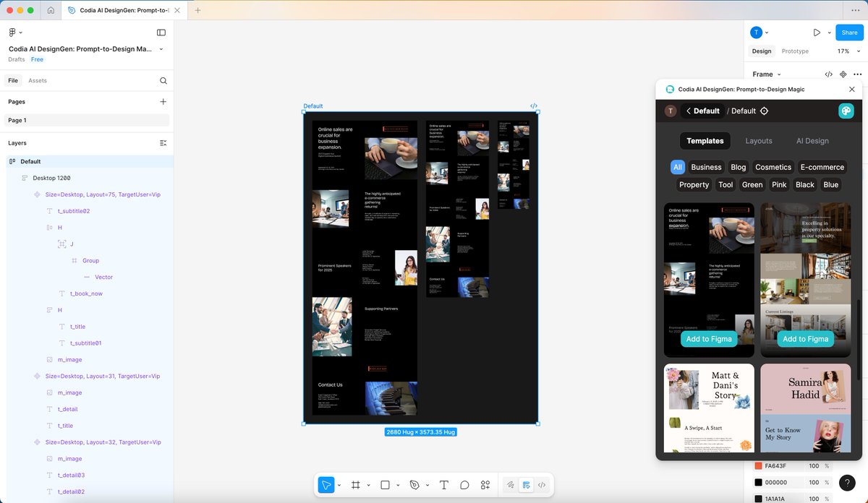Select the Cosmetics filter chip
The image size is (868, 503).
pos(773,167)
